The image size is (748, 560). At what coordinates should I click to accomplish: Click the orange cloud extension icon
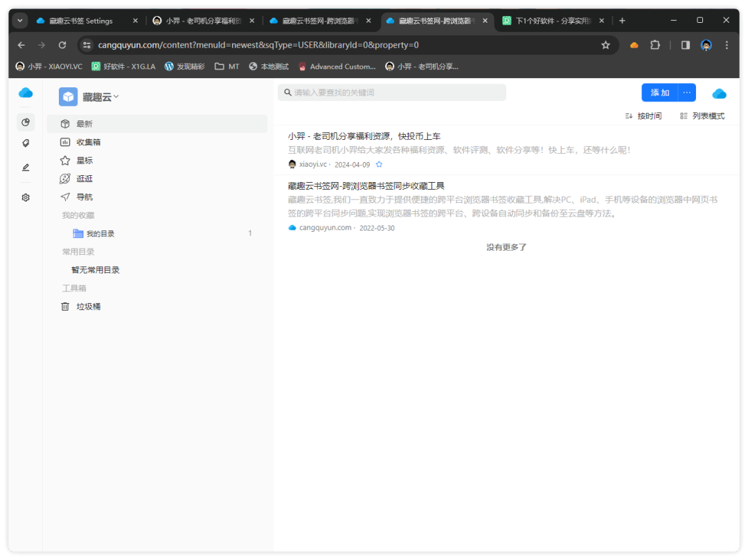[x=634, y=45]
